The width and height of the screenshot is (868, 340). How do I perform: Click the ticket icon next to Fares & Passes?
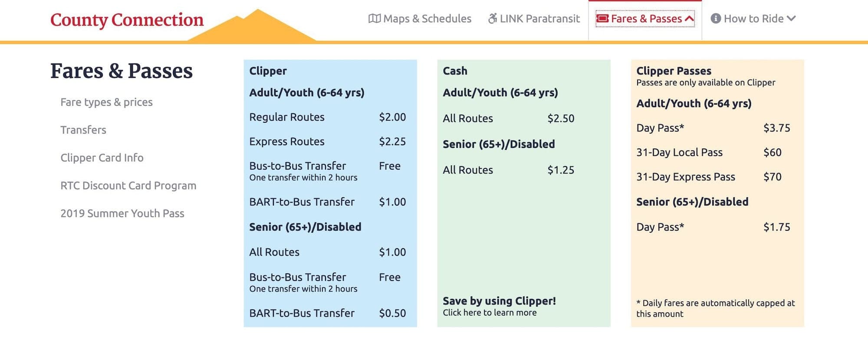point(602,19)
